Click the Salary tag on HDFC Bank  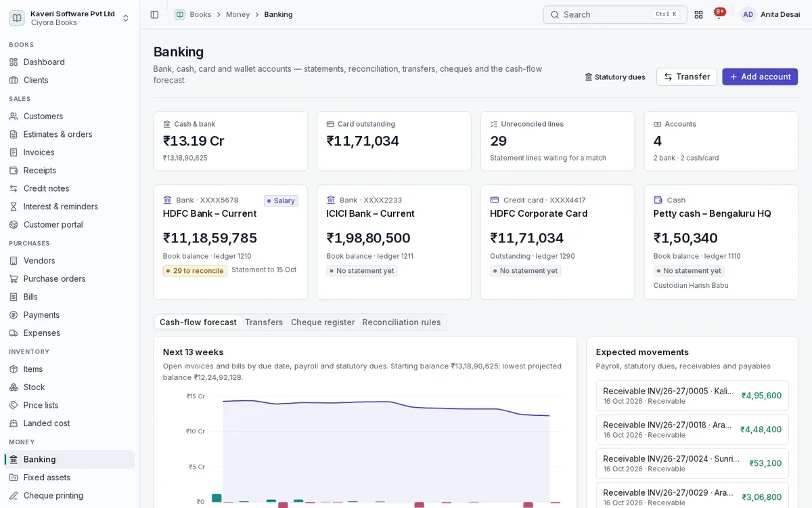coord(281,200)
